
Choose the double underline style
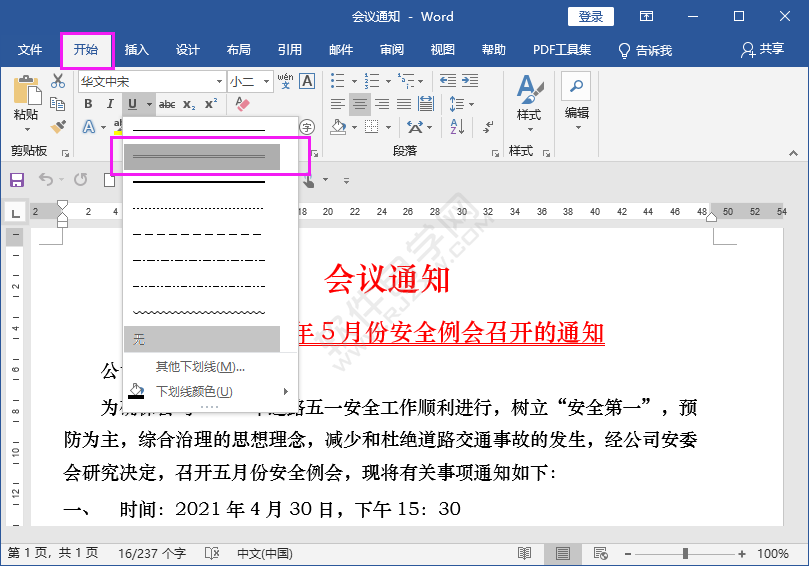tap(202, 157)
